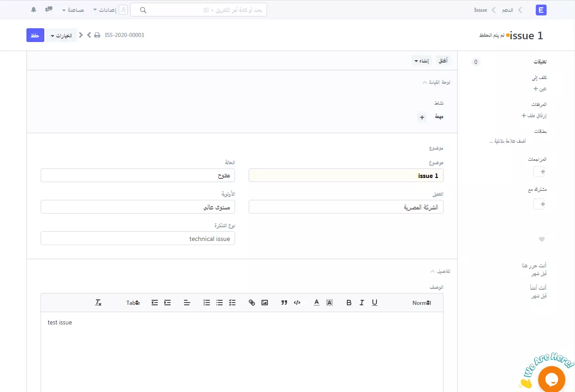Go to the previous document arrow

coord(89,35)
